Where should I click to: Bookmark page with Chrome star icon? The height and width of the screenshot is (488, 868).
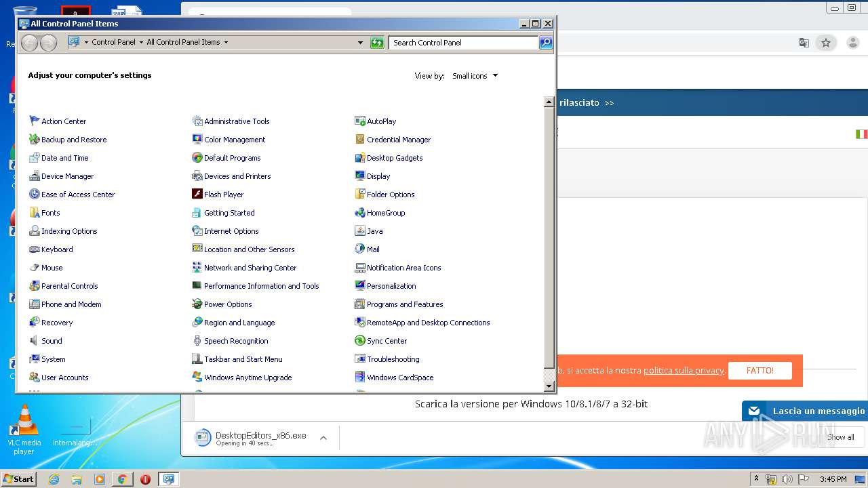pos(826,43)
